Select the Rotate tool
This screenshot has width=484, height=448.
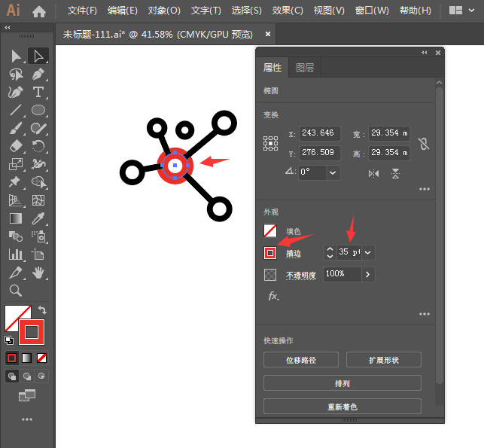click(x=38, y=146)
